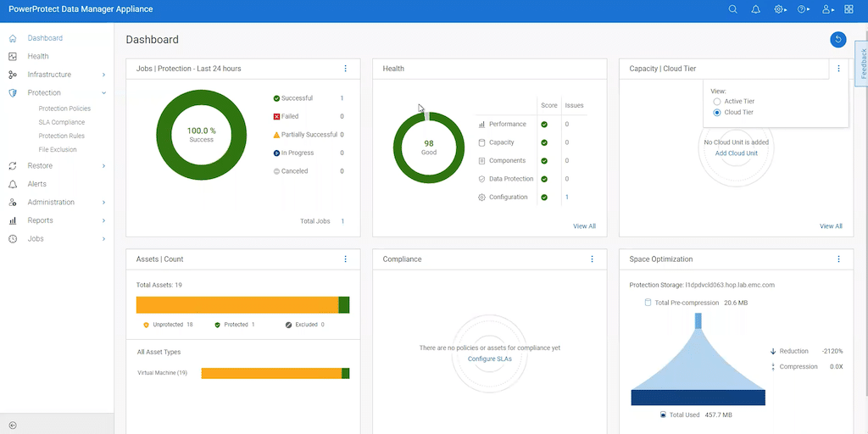The width and height of the screenshot is (868, 434).
Task: Open Capacity Cloud Tier card options menu
Action: [x=838, y=69]
